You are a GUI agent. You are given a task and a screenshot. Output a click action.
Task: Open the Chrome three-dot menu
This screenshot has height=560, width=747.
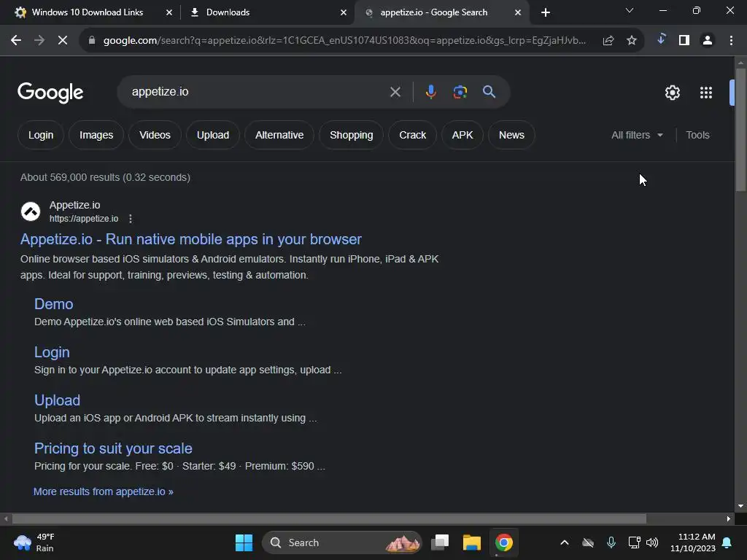pyautogui.click(x=731, y=41)
